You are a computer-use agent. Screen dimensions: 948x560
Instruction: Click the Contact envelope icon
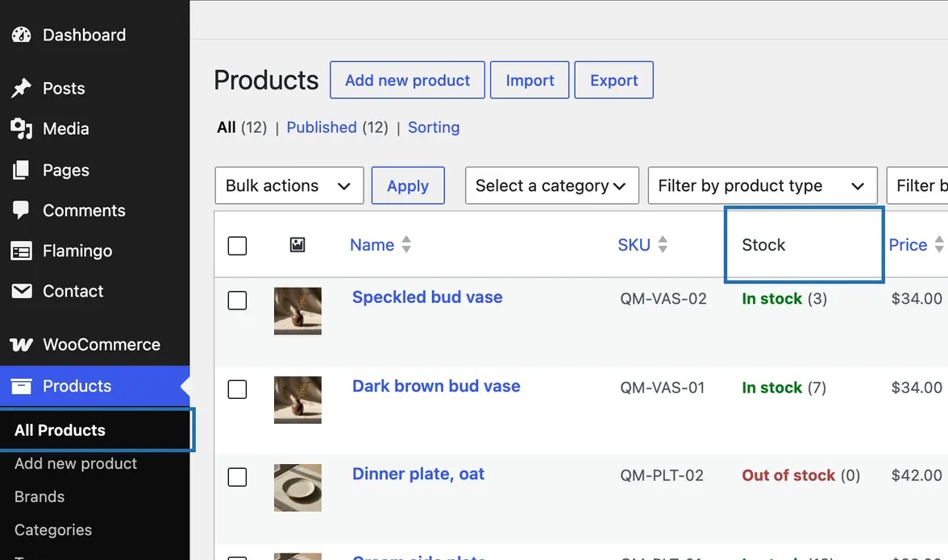[21, 291]
